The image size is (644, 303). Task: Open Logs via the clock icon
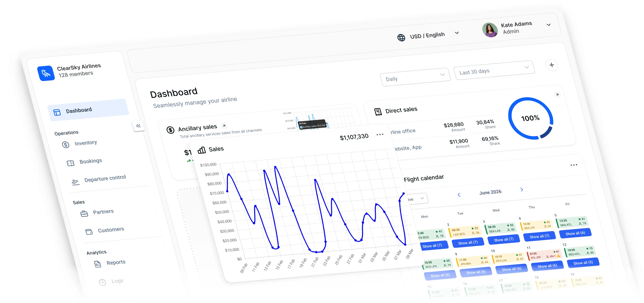(x=103, y=282)
